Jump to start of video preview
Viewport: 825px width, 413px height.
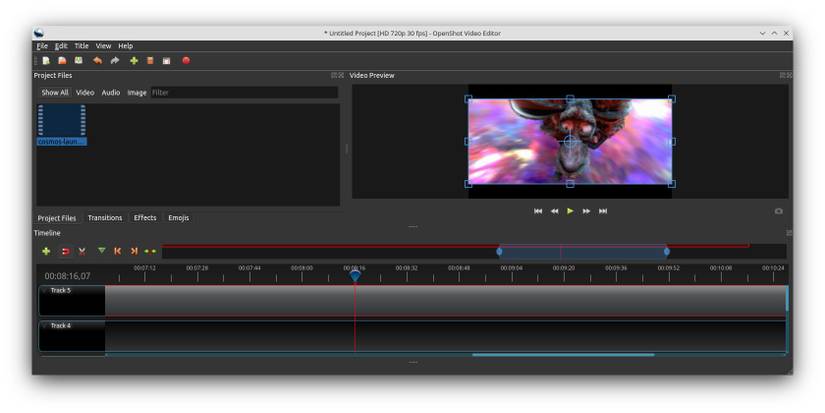(x=538, y=211)
